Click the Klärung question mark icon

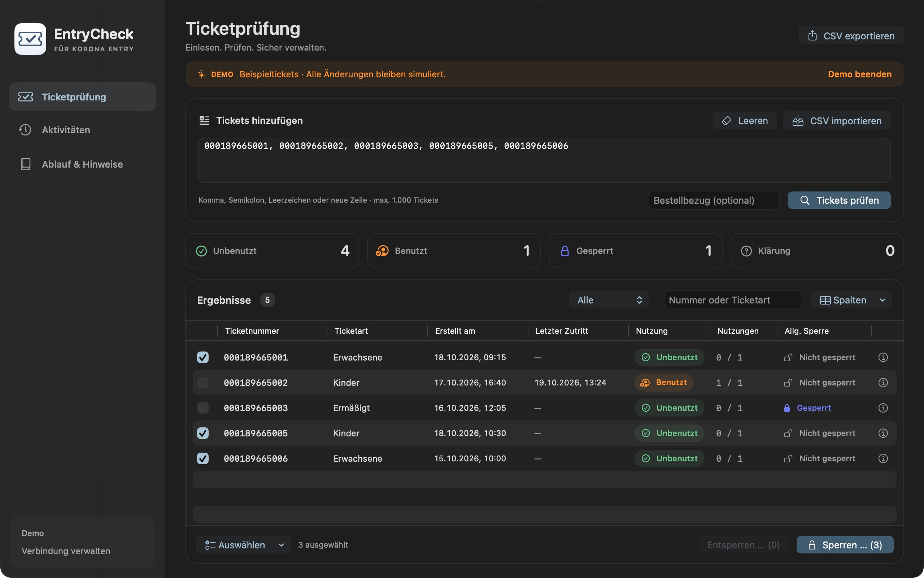point(746,251)
